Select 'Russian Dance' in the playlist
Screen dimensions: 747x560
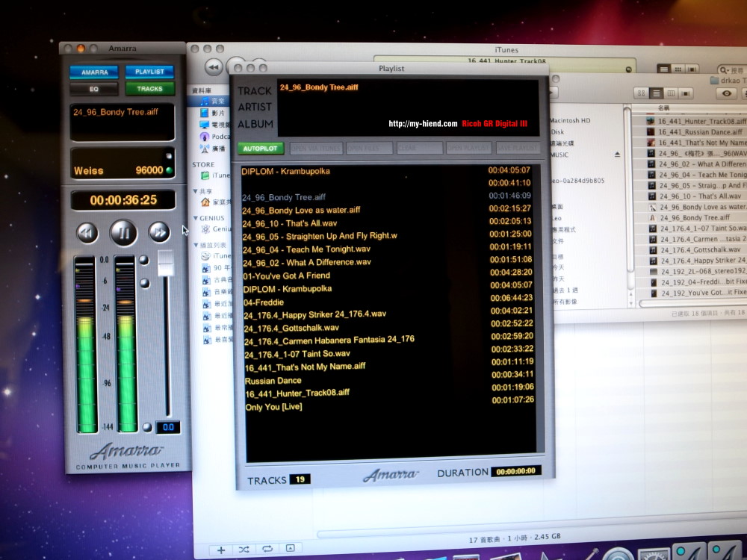click(389, 381)
